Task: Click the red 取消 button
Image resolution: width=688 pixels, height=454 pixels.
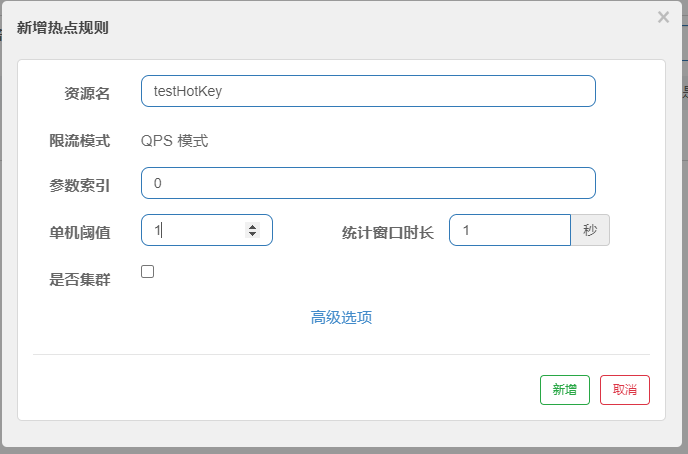Action: [625, 390]
